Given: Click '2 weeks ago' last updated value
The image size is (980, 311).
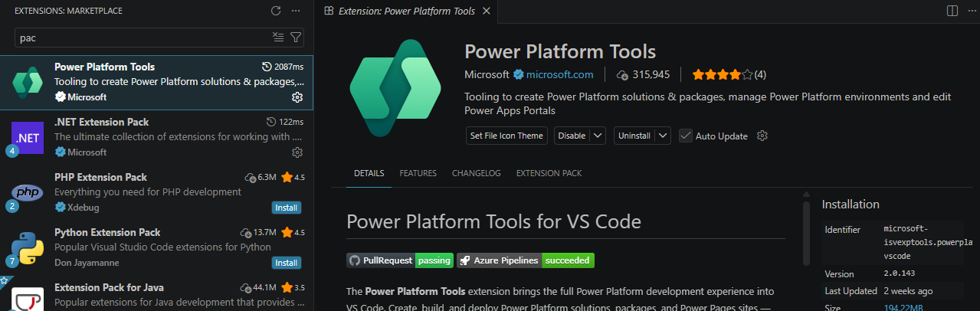Looking at the screenshot, I should click(908, 290).
